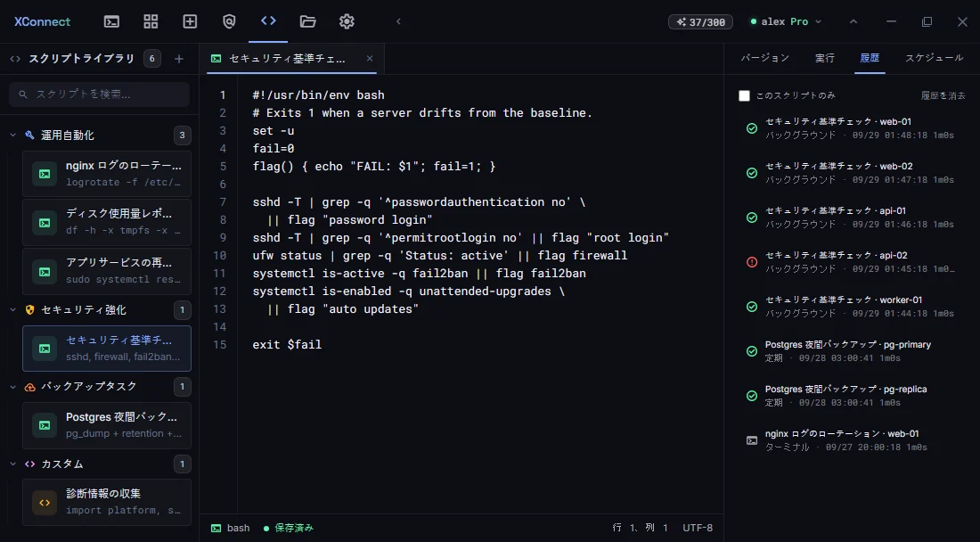
Task: Open the 診断情報の収集 script
Action: [107, 502]
